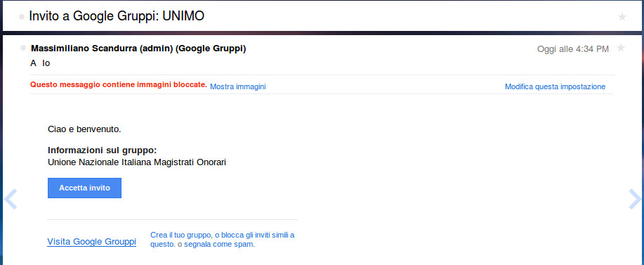Select the subject 'Invito a Google Gruppi: UNIMO'

coord(117,16)
